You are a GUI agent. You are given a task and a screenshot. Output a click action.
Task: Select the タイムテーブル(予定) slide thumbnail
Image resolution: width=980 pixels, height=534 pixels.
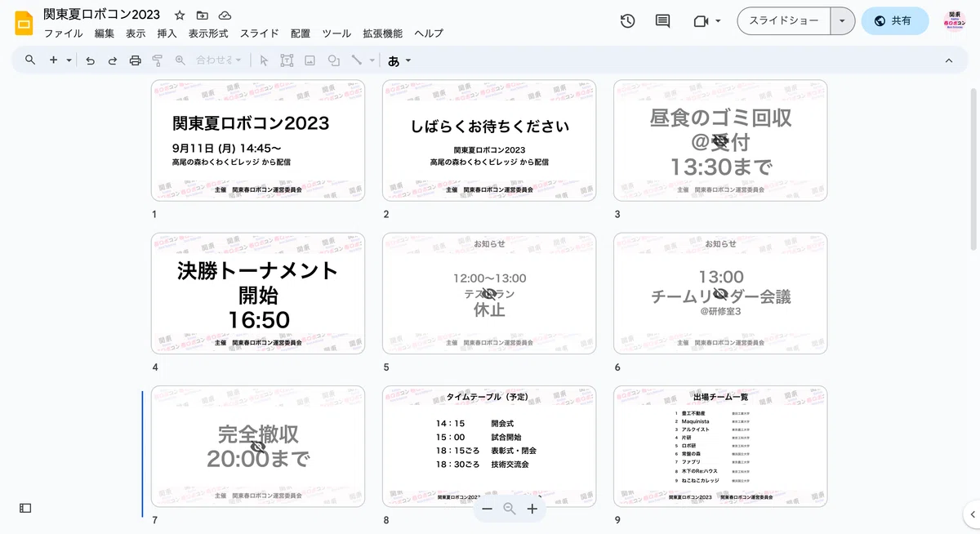[489, 447]
